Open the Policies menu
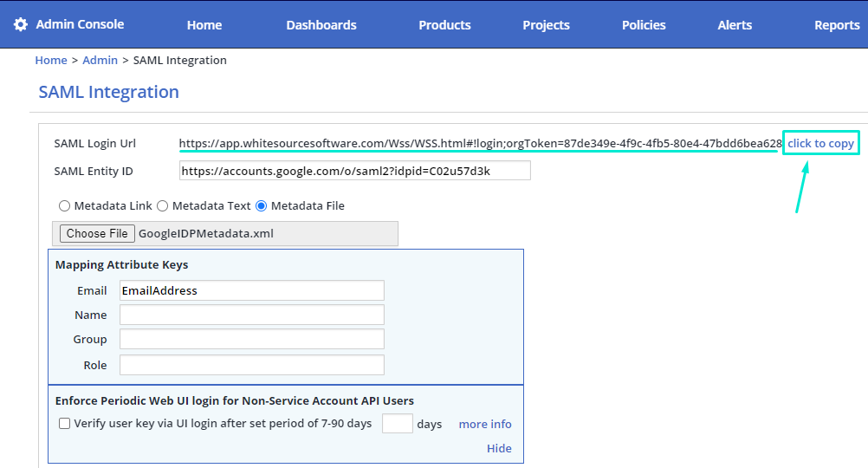Image resolution: width=868 pixels, height=468 pixels. [x=644, y=25]
